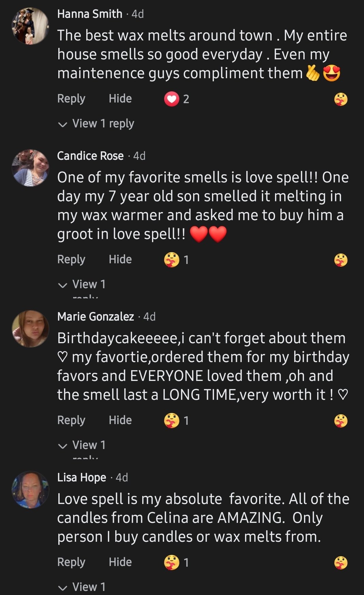This screenshot has height=595, width=364.
Task: Click care reaction count on Marie Gonzalez's comment
Action: click(x=177, y=420)
